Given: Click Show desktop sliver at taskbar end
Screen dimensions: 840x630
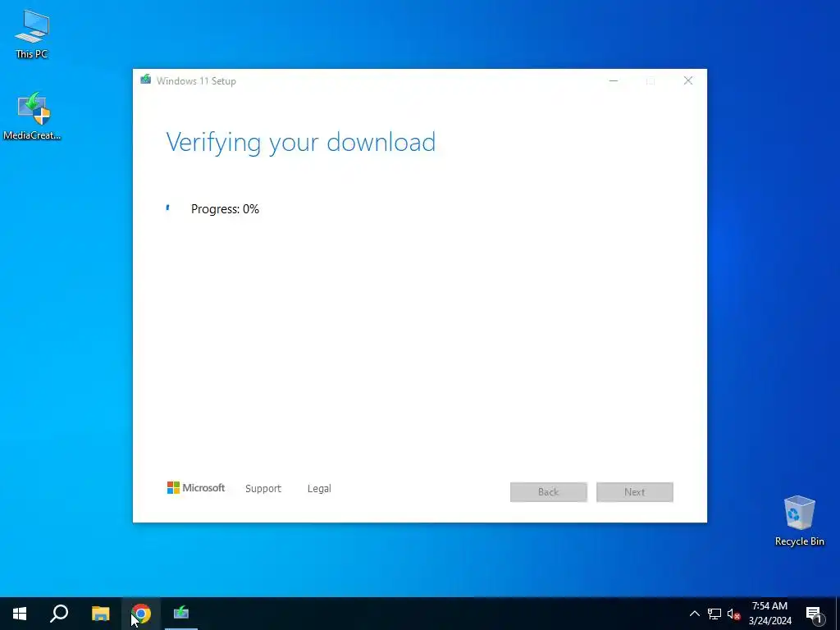Looking at the screenshot, I should click(x=838, y=614).
